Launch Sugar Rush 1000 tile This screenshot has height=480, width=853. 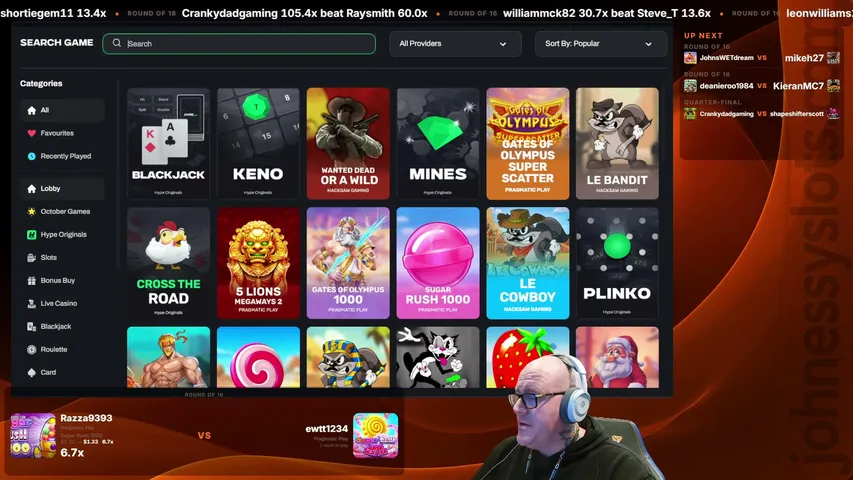point(438,263)
